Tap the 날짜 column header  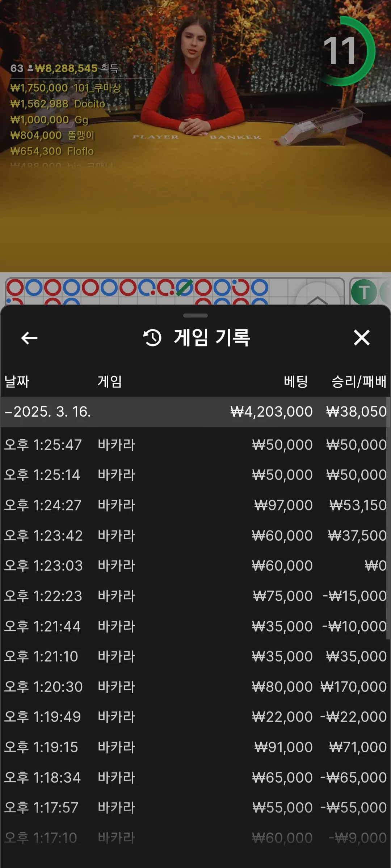(x=17, y=381)
